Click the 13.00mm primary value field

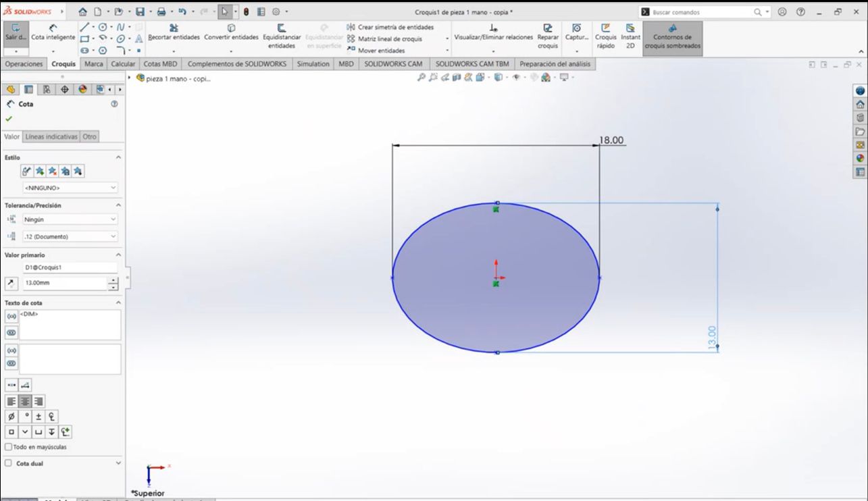(65, 283)
